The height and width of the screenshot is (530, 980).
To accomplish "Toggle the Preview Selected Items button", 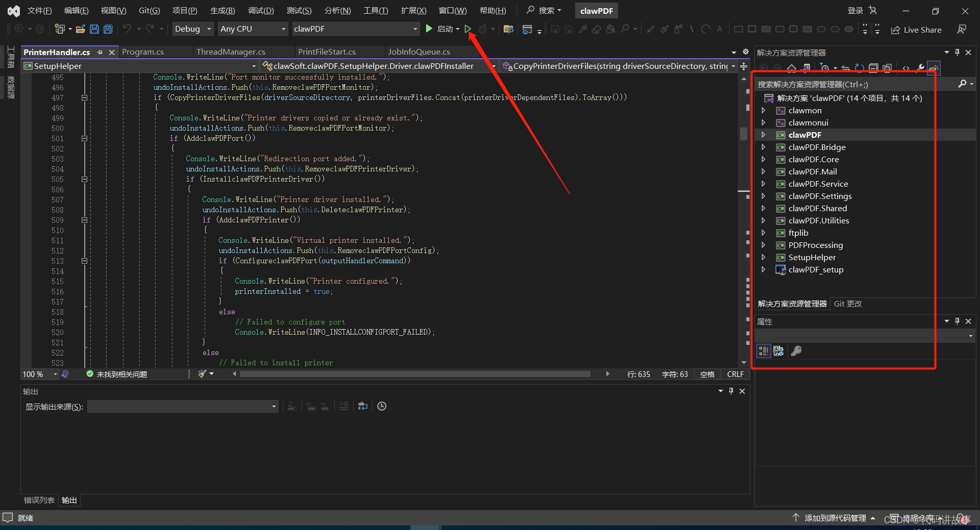I will [934, 68].
